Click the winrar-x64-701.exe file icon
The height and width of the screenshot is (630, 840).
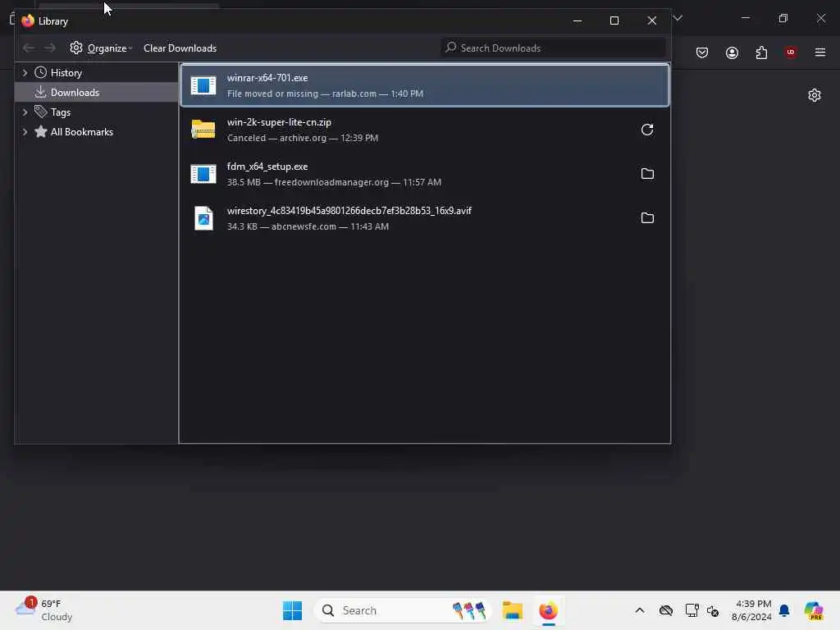point(203,85)
